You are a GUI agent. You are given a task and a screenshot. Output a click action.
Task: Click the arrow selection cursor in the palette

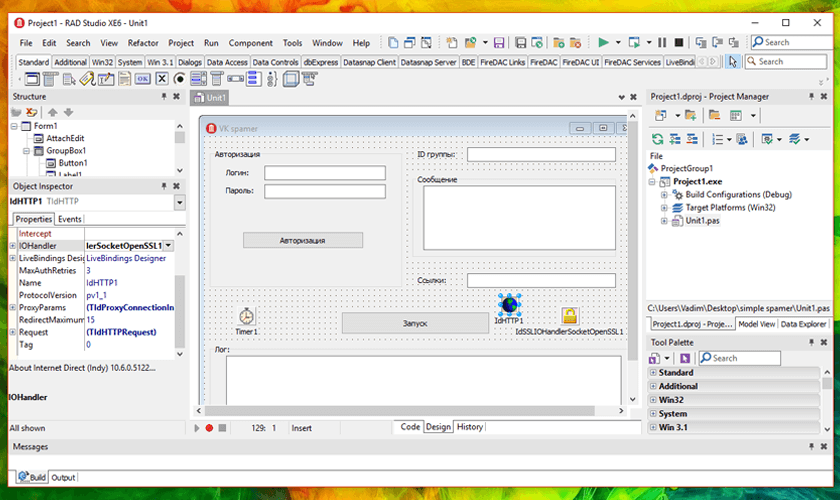(x=732, y=62)
